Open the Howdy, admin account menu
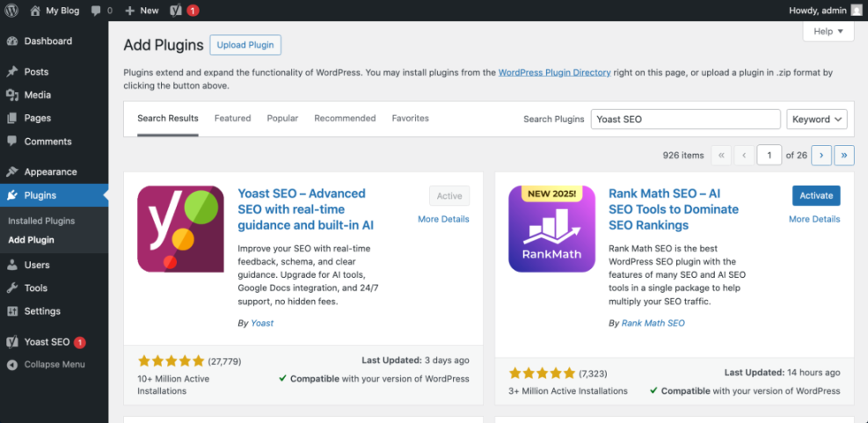Viewport: 868px width, 423px height. click(826, 11)
